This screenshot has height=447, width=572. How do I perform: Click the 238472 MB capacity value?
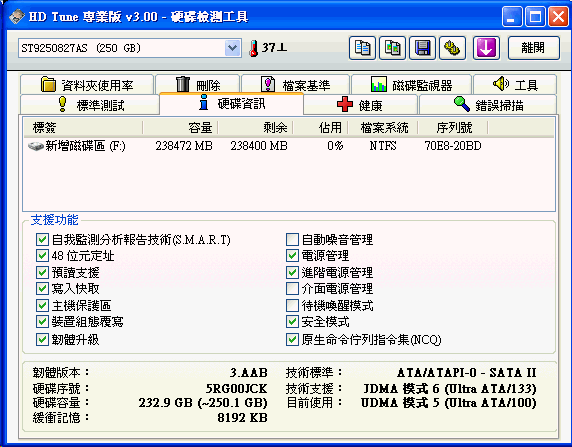[x=184, y=146]
